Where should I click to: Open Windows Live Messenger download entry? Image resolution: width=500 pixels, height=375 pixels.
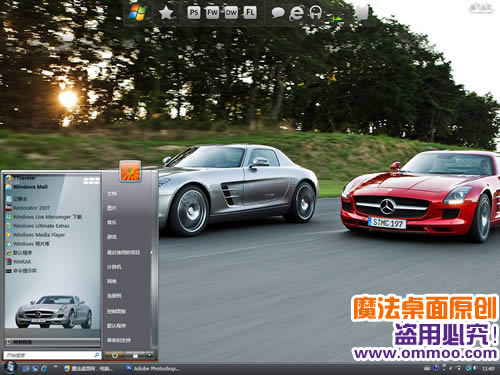(44, 217)
